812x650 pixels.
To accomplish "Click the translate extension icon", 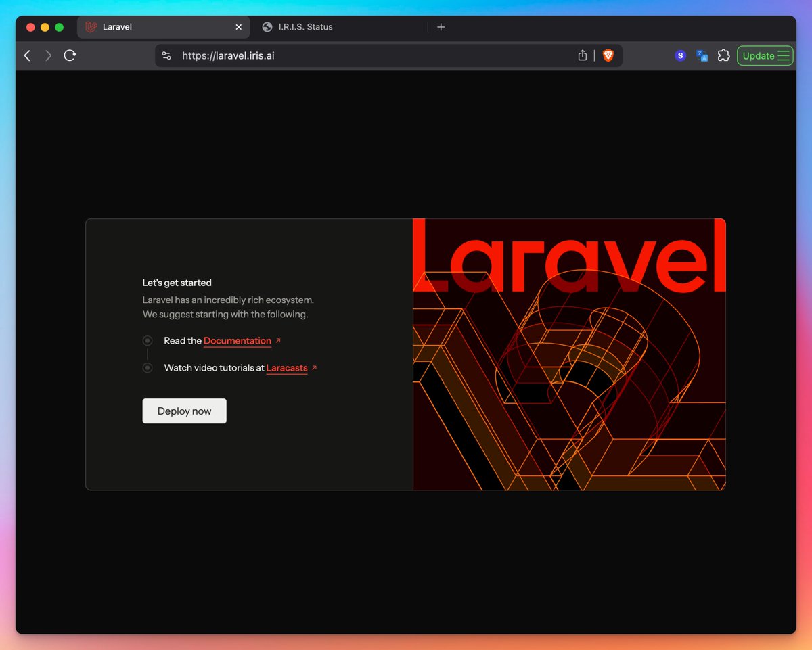I will tap(702, 55).
